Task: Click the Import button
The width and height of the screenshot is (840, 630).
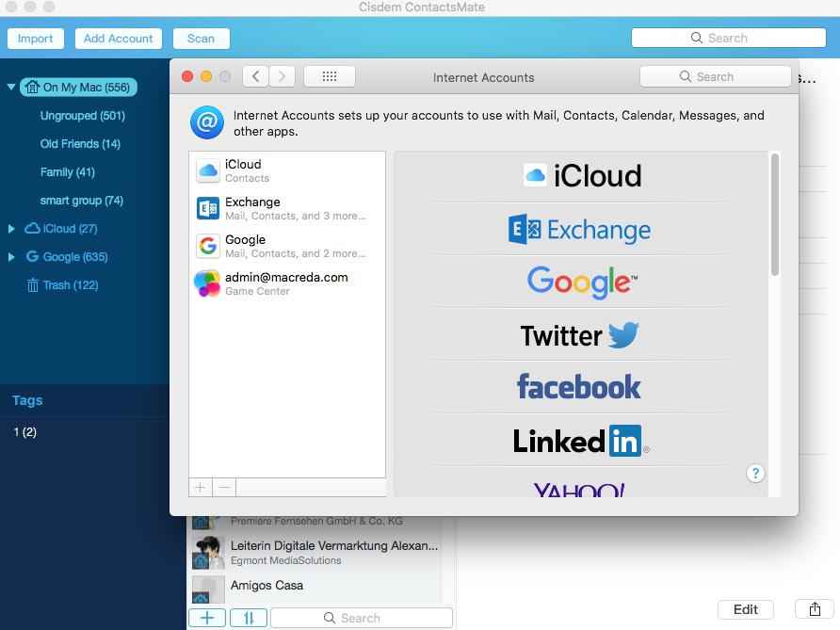Action: (x=36, y=39)
